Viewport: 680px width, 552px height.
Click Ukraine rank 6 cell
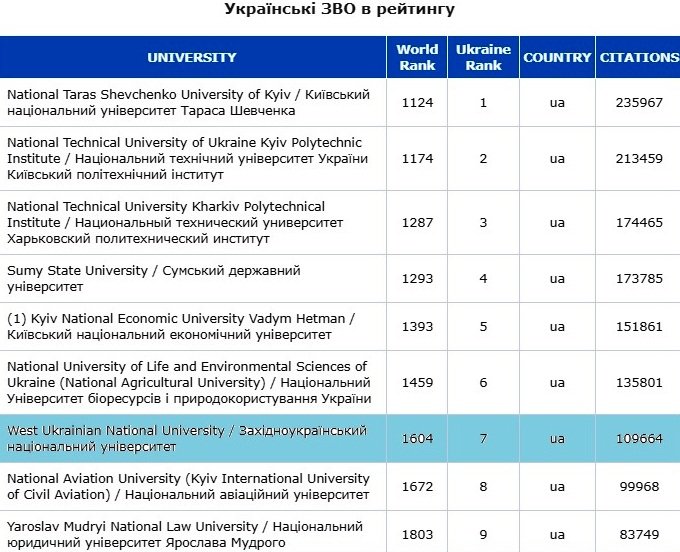point(483,383)
